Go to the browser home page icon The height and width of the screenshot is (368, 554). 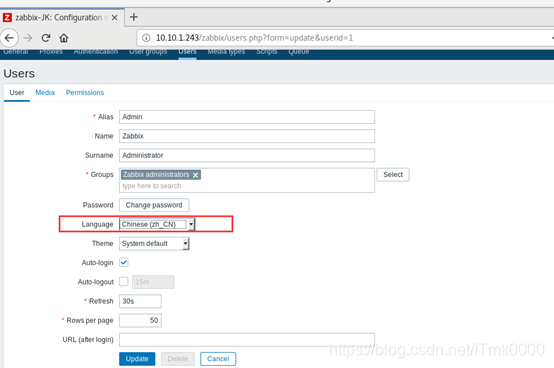pos(64,38)
